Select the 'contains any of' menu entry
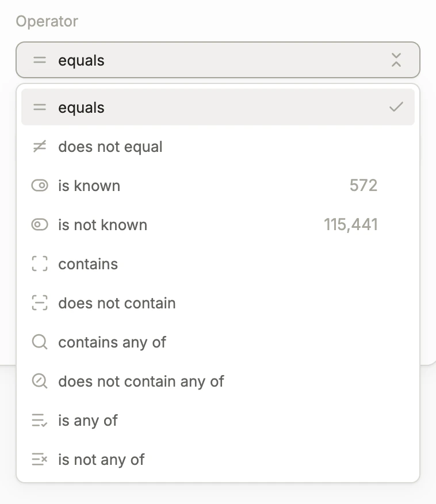This screenshot has height=504, width=436. [112, 342]
